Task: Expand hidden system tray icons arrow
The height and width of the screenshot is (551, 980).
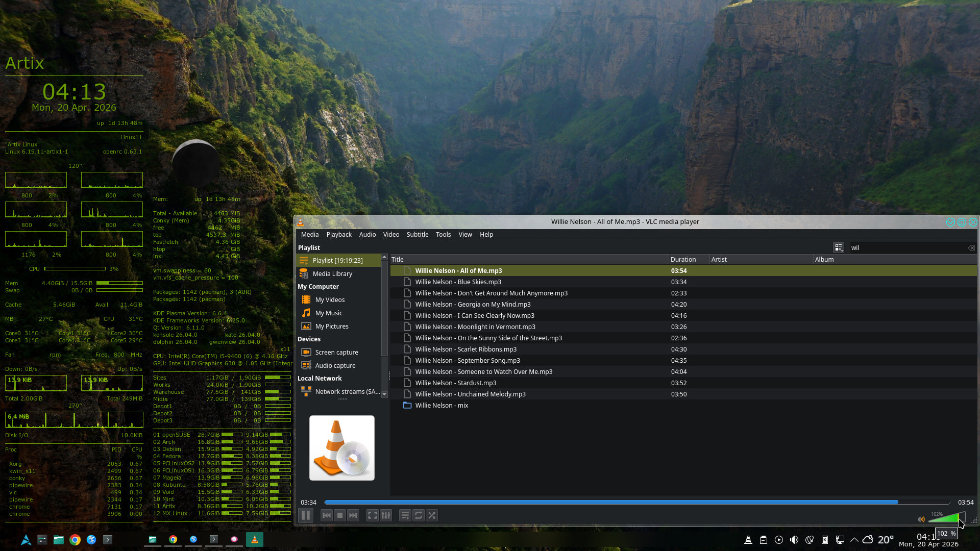Action: pyautogui.click(x=854, y=540)
